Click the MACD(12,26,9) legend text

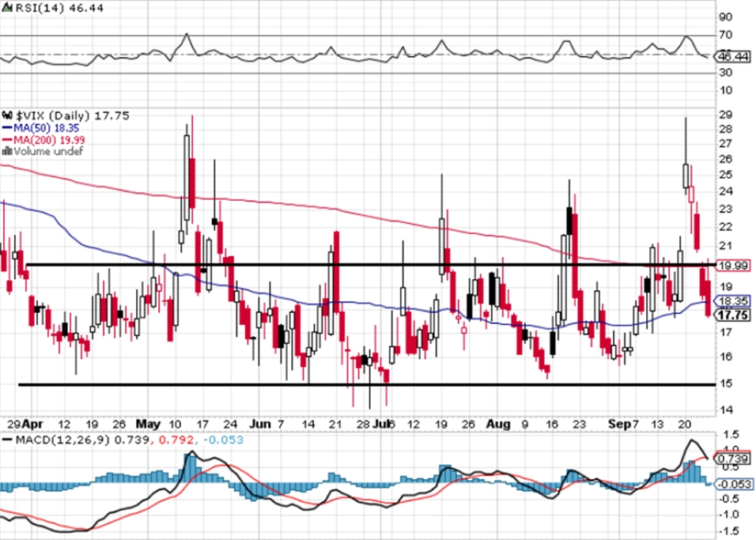(x=62, y=440)
